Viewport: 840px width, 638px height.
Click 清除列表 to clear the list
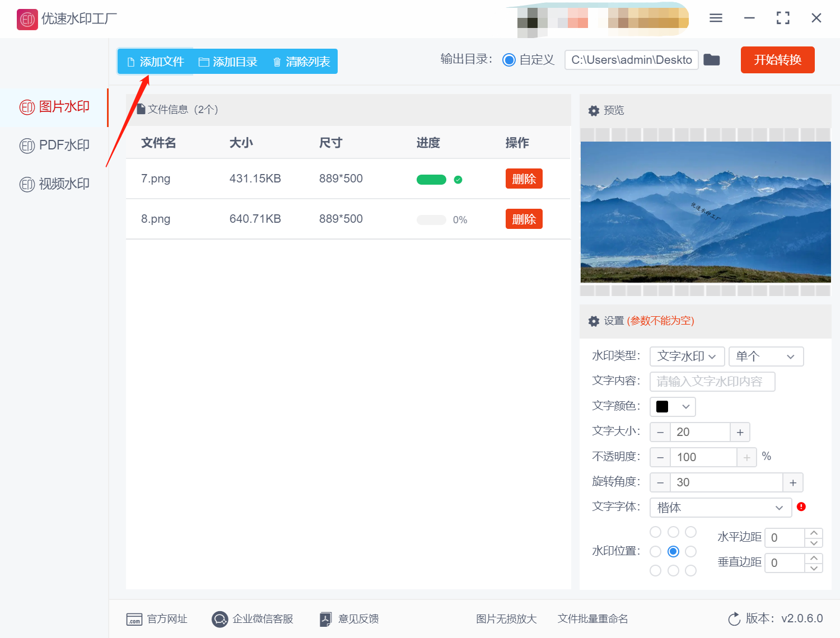(301, 62)
